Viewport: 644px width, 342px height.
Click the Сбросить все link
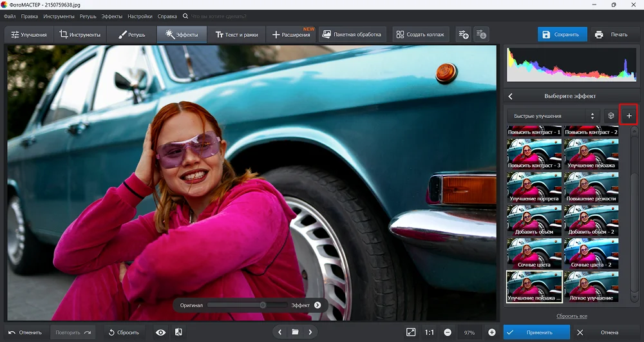571,316
